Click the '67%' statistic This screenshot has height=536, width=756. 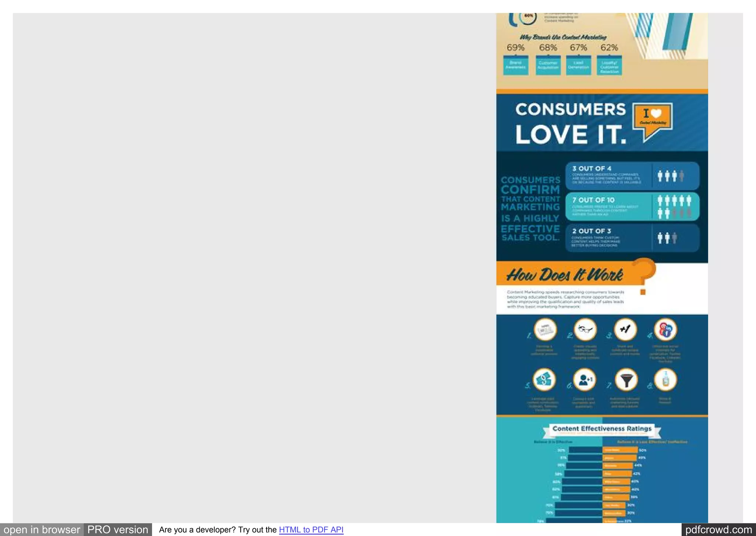pos(578,48)
